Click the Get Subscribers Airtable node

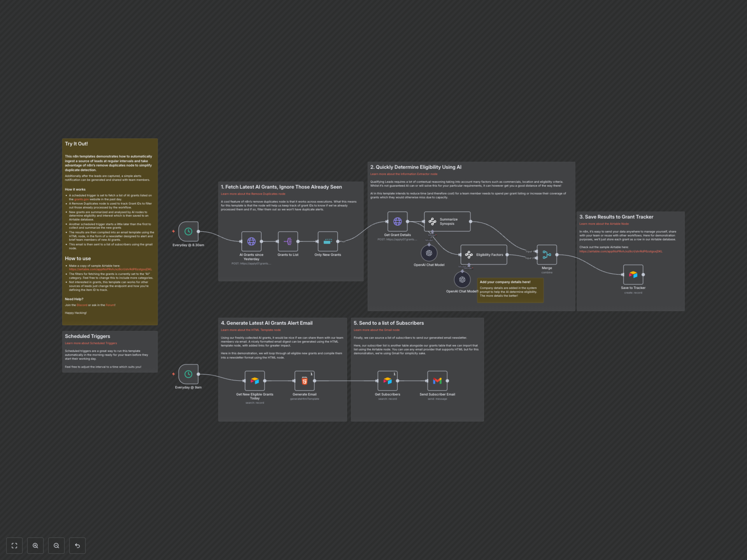click(387, 381)
